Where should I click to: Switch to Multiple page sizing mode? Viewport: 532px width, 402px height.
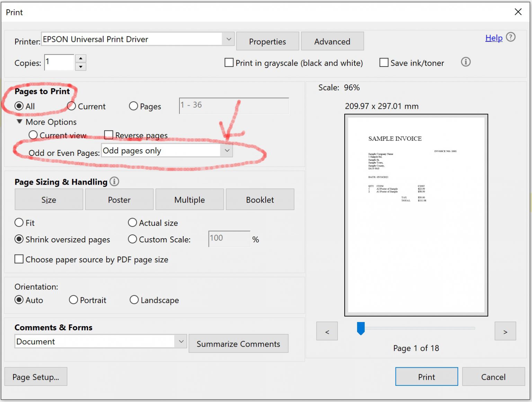click(x=189, y=199)
